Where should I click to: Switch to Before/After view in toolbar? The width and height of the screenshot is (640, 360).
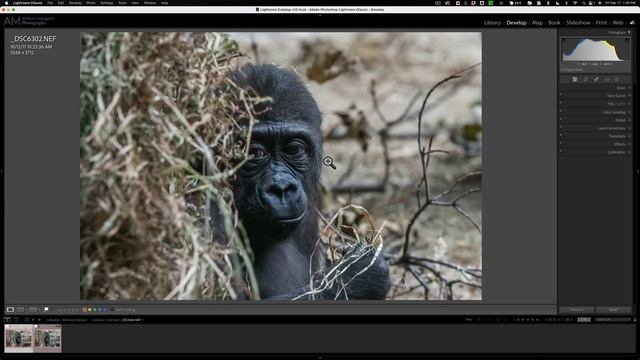[x=33, y=310]
